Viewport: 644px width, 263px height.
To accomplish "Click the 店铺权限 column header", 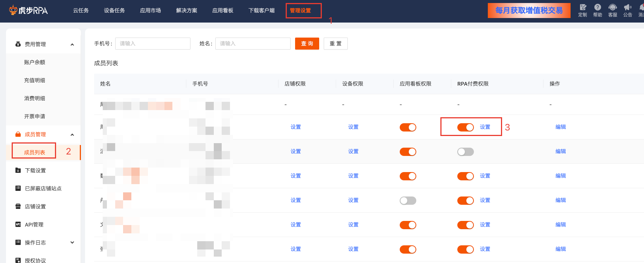I will click(295, 84).
